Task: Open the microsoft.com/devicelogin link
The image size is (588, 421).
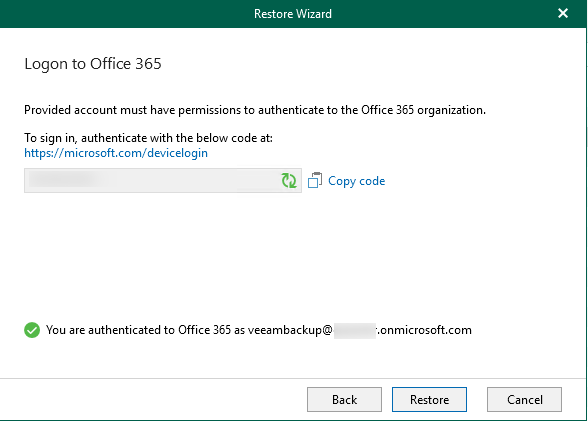Action: (116, 153)
